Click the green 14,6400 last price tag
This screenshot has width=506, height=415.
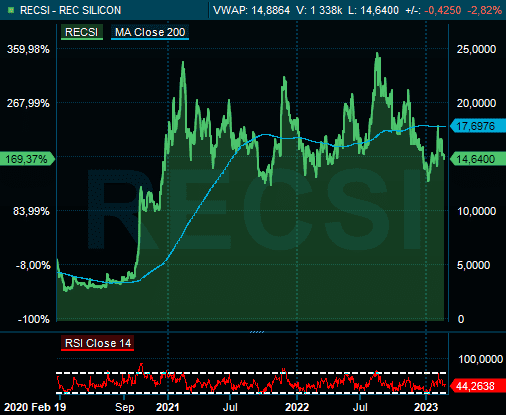(477, 159)
